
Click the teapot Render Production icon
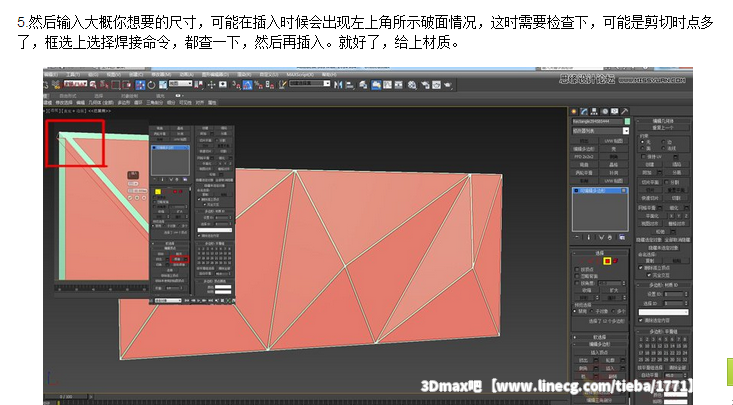(448, 85)
